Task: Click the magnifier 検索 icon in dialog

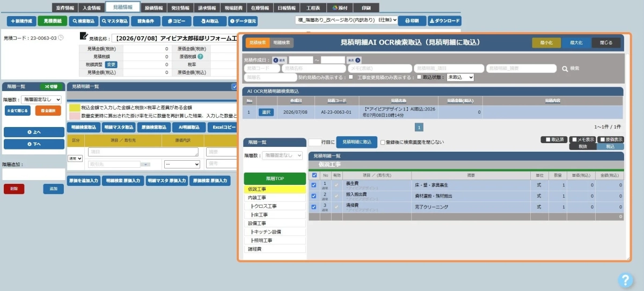Action: [565, 69]
